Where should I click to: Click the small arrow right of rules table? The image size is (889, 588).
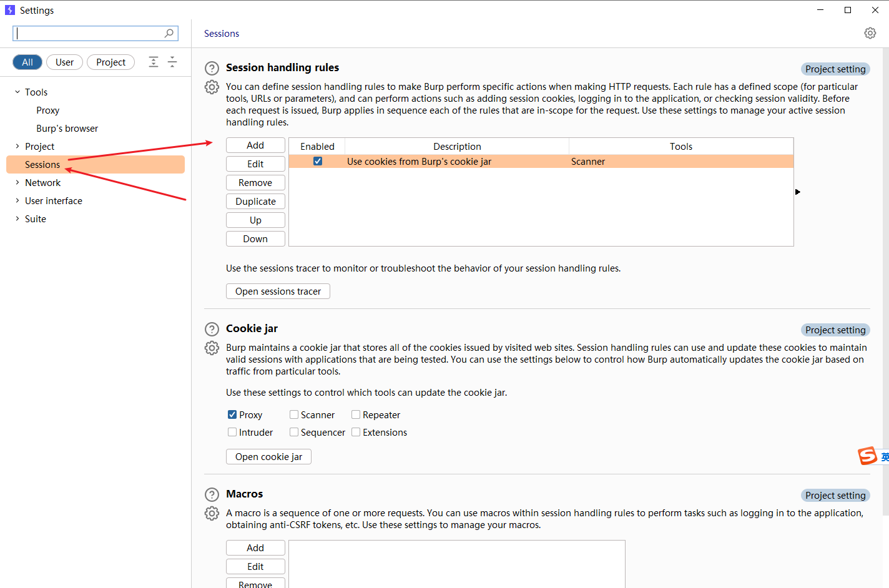(x=798, y=192)
